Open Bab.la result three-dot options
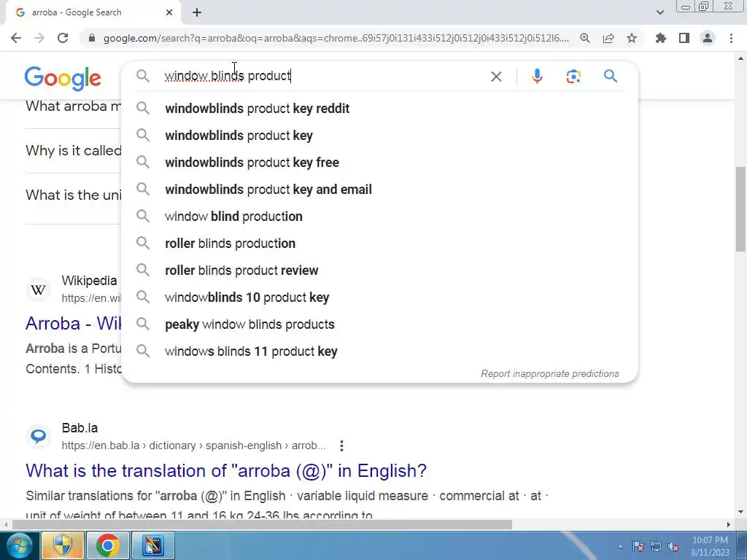 point(341,446)
